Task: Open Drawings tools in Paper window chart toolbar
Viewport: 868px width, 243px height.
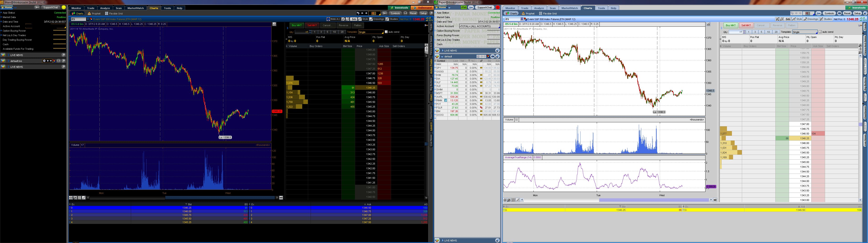Action: (x=811, y=19)
